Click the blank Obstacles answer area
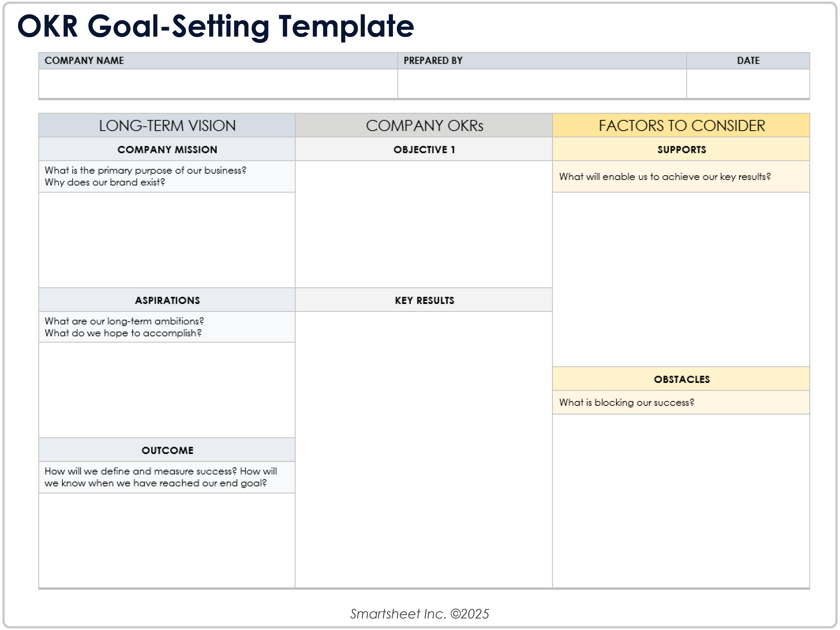 point(681,501)
